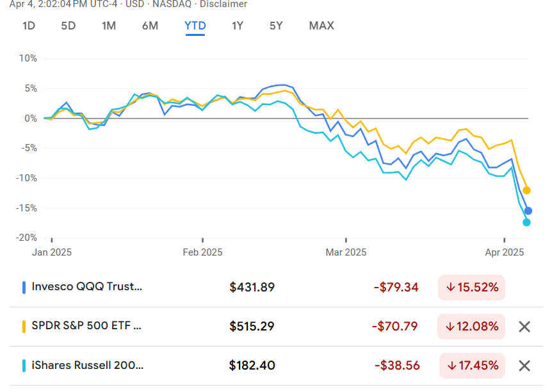The image size is (559, 392).
Task: Switch to the 5D time range tab
Action: 68,26
